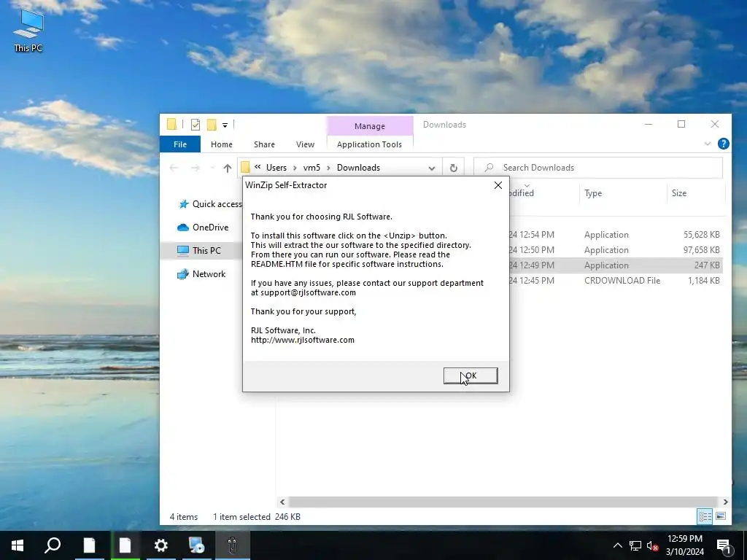
Task: Close the WinZip Self-Extractor dialog
Action: [498, 185]
